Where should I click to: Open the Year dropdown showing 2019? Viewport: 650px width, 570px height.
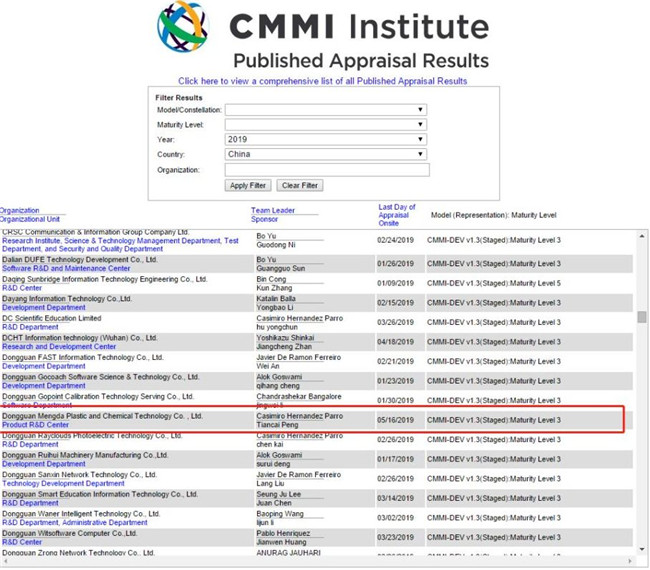(326, 139)
